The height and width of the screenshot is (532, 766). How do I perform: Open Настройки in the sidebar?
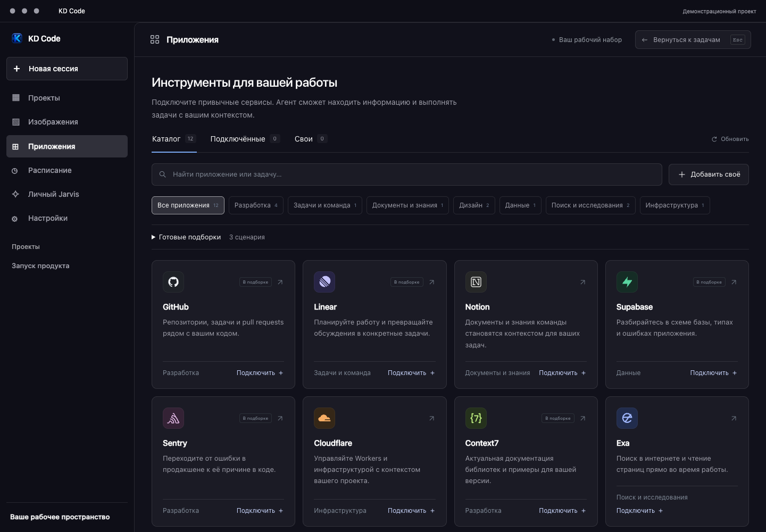tap(67, 218)
